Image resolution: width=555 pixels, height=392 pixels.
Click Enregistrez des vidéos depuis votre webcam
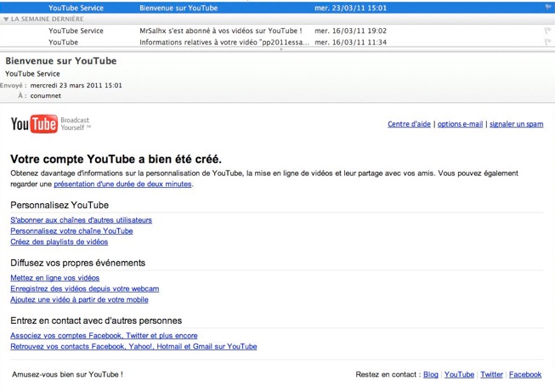coord(85,288)
